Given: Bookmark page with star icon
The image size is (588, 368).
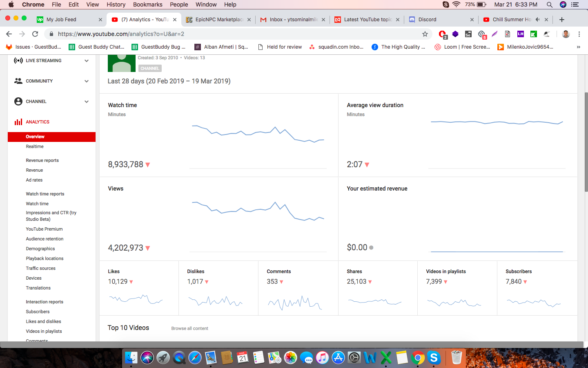Looking at the screenshot, I should 425,34.
